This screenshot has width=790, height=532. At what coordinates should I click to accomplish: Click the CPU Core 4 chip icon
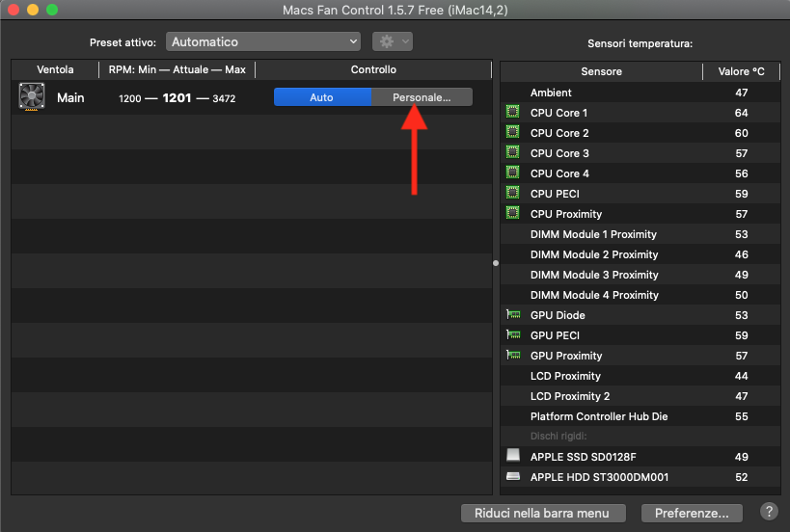(x=513, y=173)
